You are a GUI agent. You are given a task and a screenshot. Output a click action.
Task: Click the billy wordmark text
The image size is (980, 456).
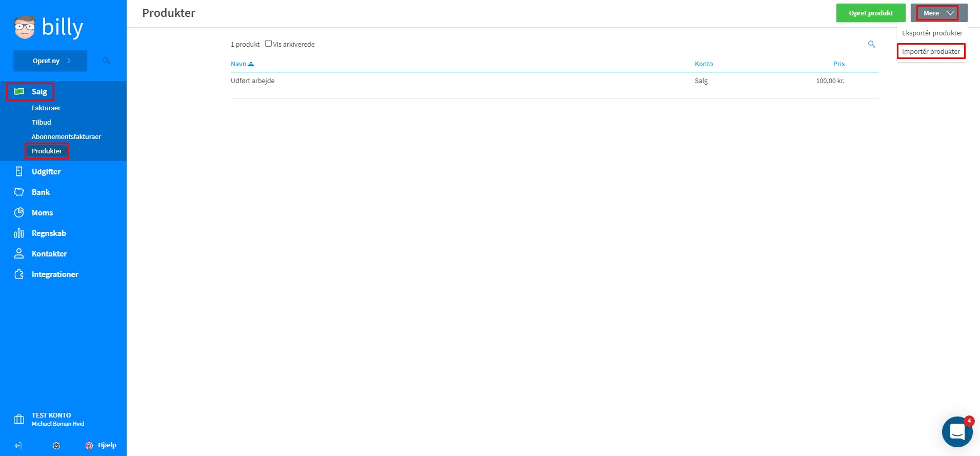pos(62,27)
